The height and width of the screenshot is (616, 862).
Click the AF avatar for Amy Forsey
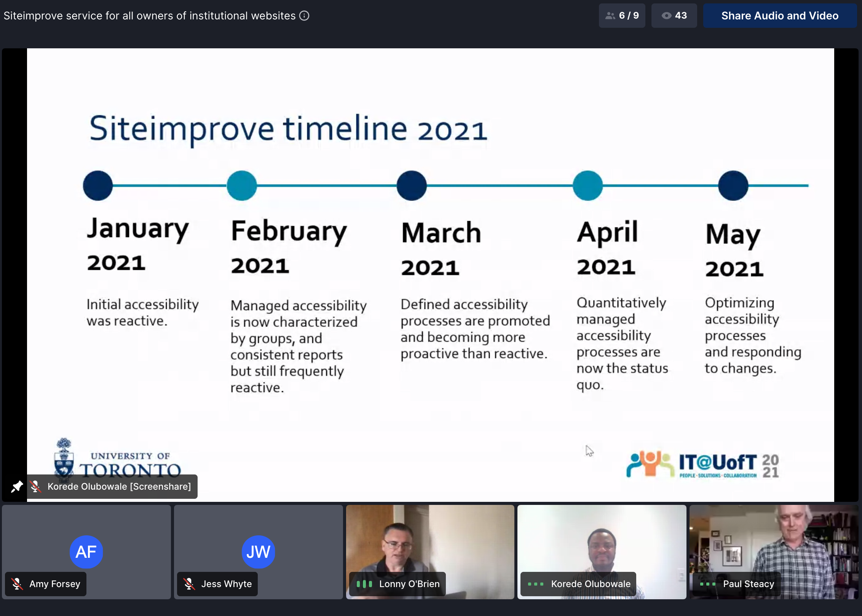coord(86,552)
